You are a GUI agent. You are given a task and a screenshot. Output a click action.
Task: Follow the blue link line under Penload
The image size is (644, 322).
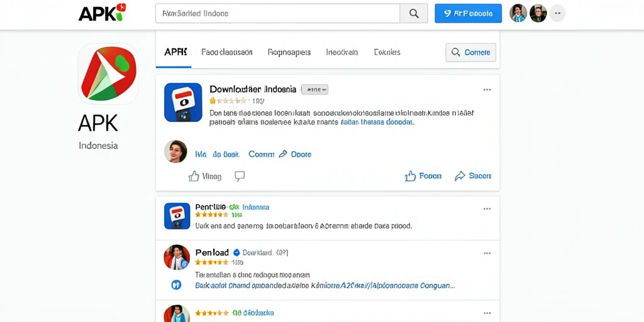point(325,285)
